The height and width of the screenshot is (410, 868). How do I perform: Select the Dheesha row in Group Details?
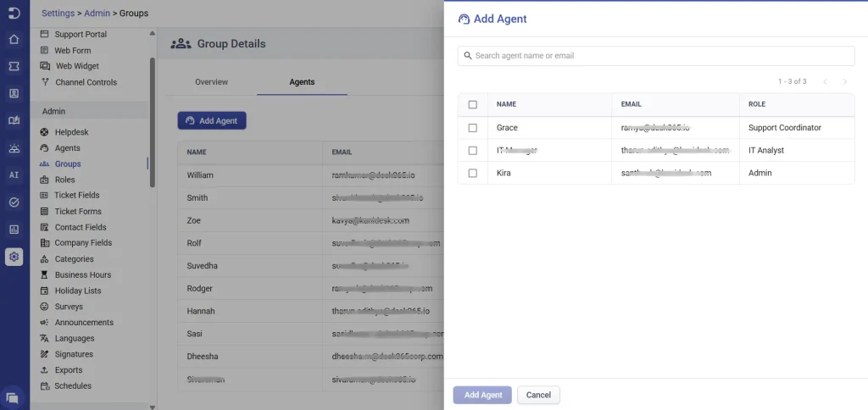[310, 357]
